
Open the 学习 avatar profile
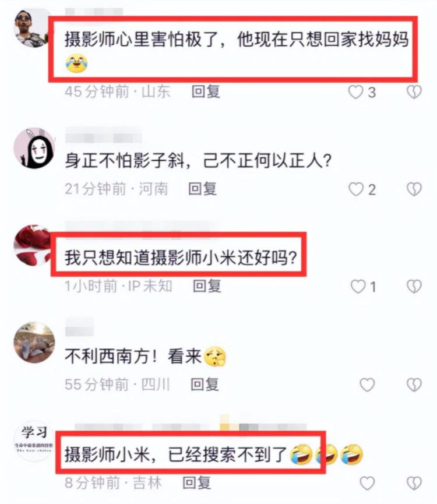[x=34, y=440]
